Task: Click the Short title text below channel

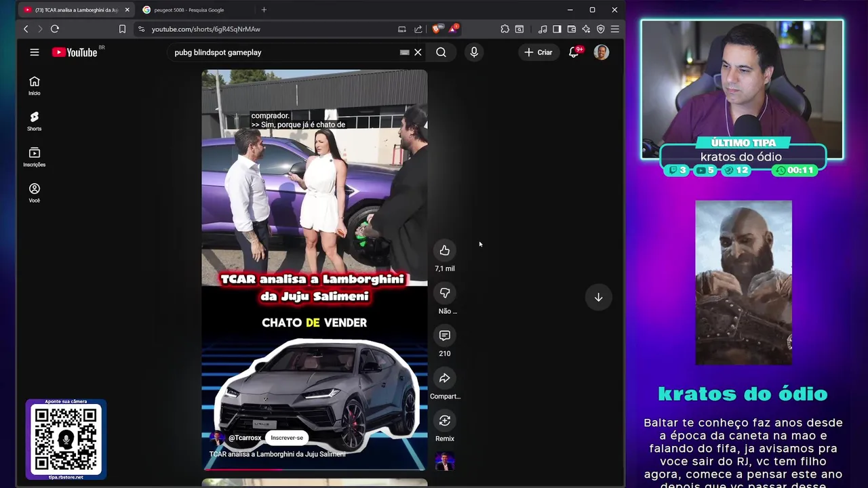Action: pos(277,454)
